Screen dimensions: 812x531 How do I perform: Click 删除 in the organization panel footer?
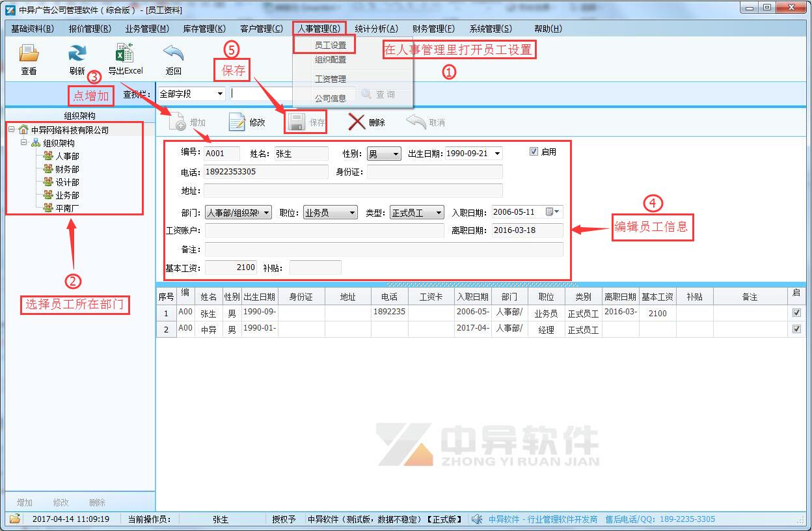pyautogui.click(x=98, y=502)
